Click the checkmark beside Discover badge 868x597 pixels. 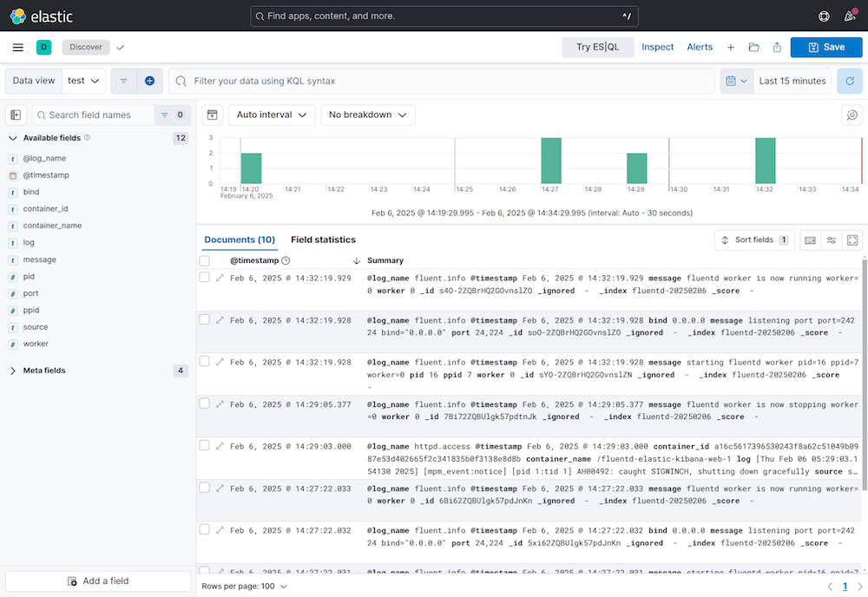[x=120, y=47]
